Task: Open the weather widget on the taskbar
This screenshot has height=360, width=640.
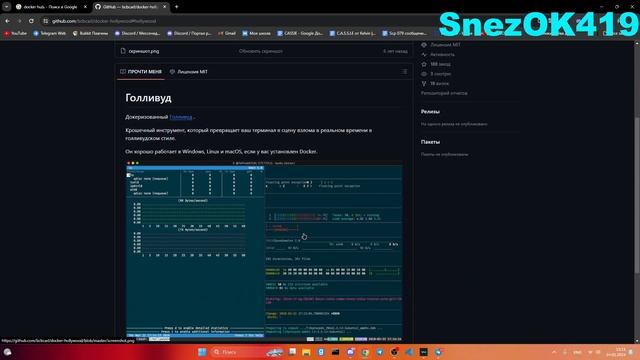Action: (7, 352)
